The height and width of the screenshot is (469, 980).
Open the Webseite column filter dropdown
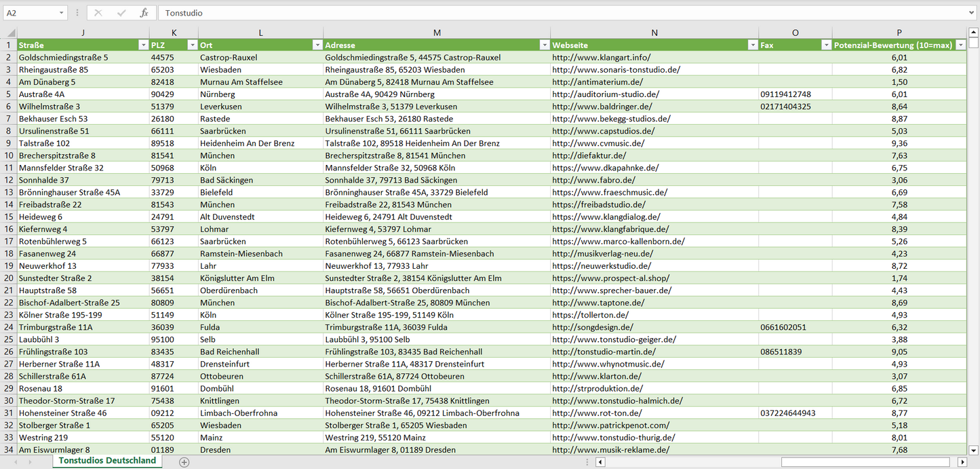click(x=752, y=45)
